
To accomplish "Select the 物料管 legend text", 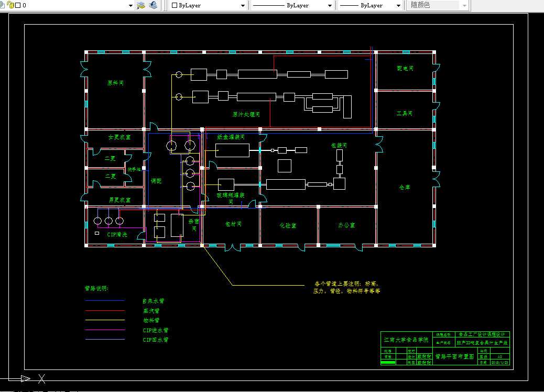I will (151, 320).
